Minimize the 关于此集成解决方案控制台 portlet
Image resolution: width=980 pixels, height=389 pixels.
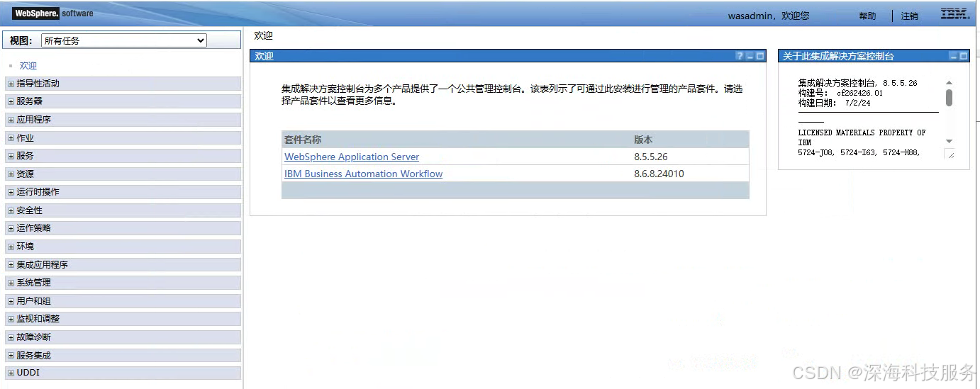pos(954,56)
